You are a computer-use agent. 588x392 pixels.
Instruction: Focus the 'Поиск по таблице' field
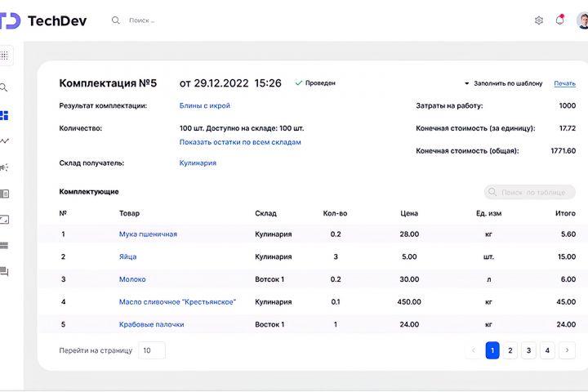[x=530, y=192]
